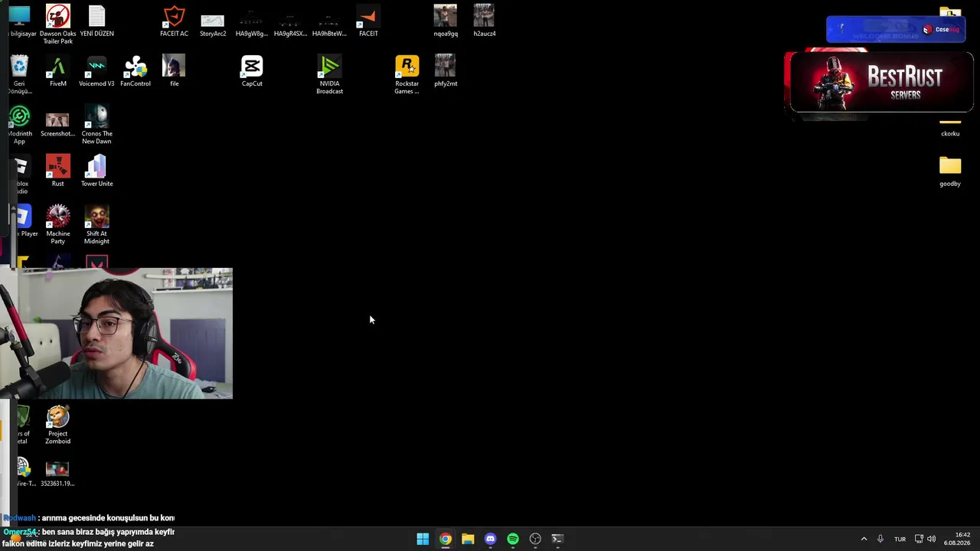The width and height of the screenshot is (980, 551).
Task: Select the nqoa9gq image file
Action: (446, 21)
